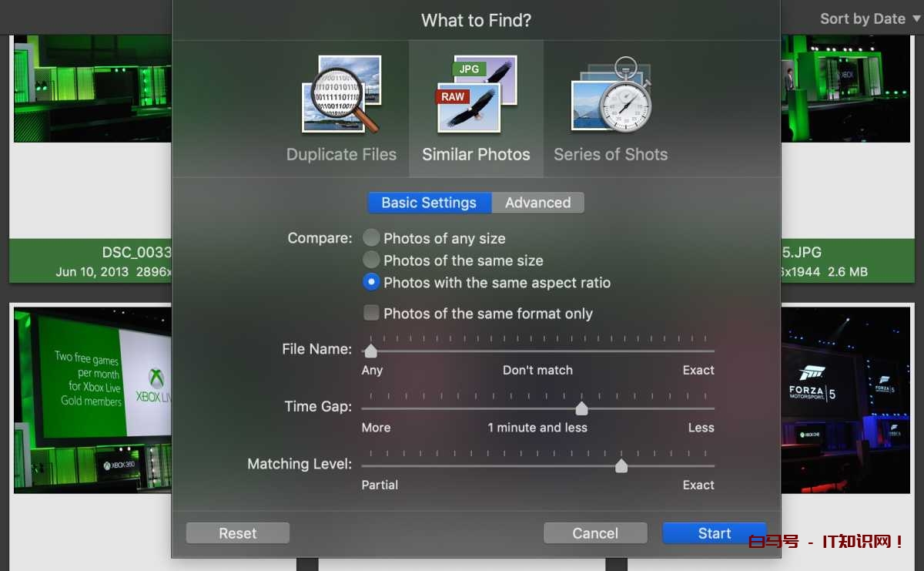Select the green stage photo above DSC_0033
The height and width of the screenshot is (571, 924).
(x=92, y=89)
